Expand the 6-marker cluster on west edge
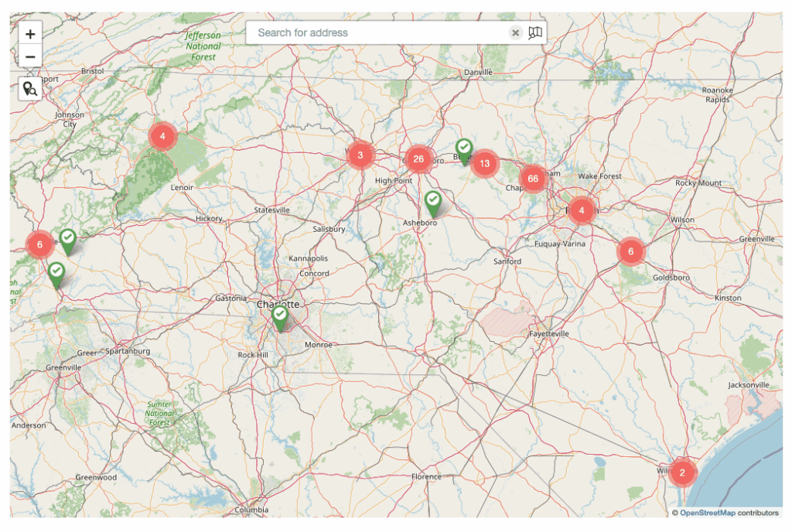Viewport: 792px width, 532px height. pos(39,245)
